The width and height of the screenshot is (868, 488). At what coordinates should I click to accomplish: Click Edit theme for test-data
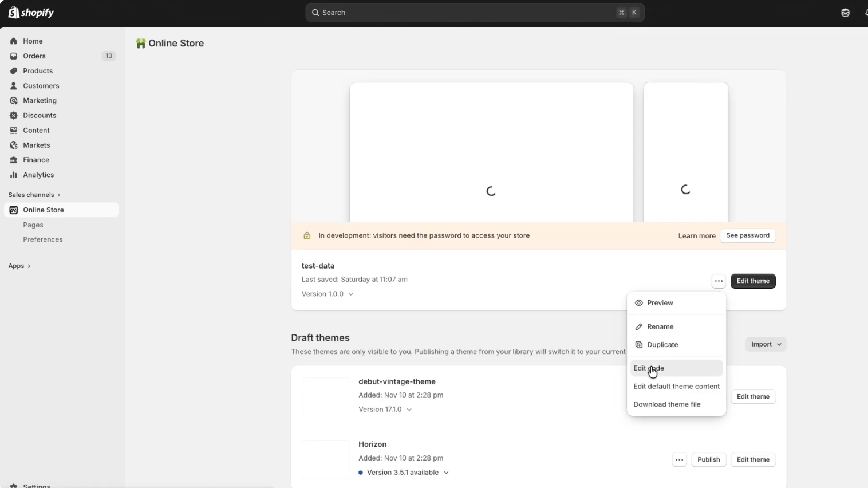753,281
